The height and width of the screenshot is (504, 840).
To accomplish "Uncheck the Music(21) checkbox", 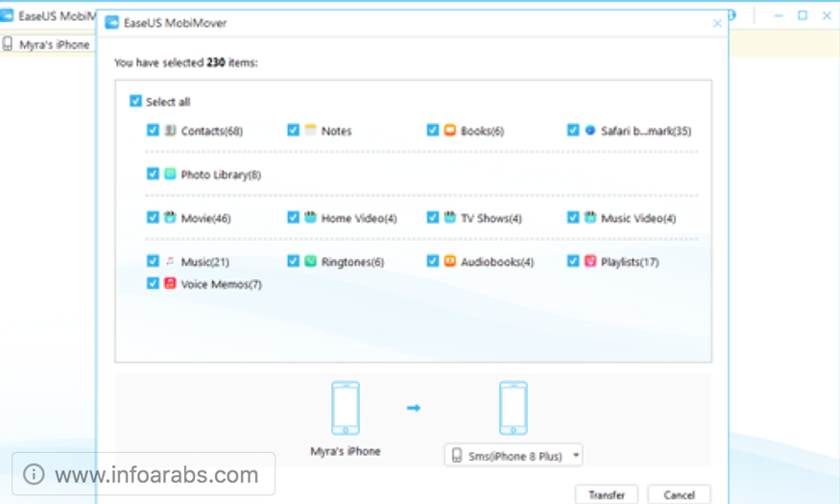I will (153, 261).
